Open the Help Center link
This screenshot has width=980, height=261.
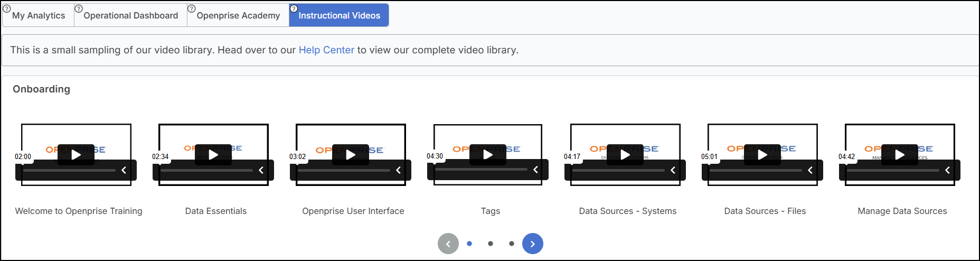(326, 50)
